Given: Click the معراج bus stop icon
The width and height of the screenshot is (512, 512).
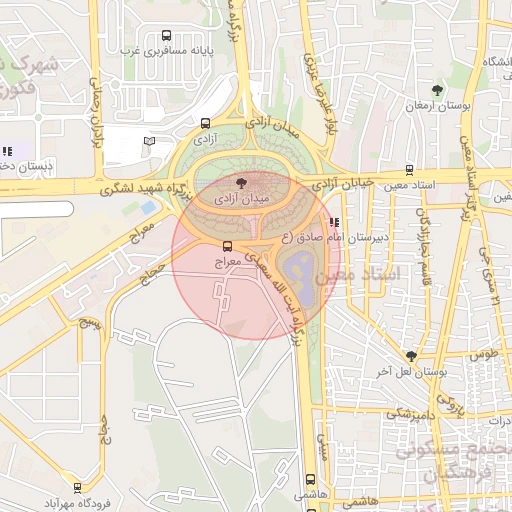Looking at the screenshot, I should (227, 247).
